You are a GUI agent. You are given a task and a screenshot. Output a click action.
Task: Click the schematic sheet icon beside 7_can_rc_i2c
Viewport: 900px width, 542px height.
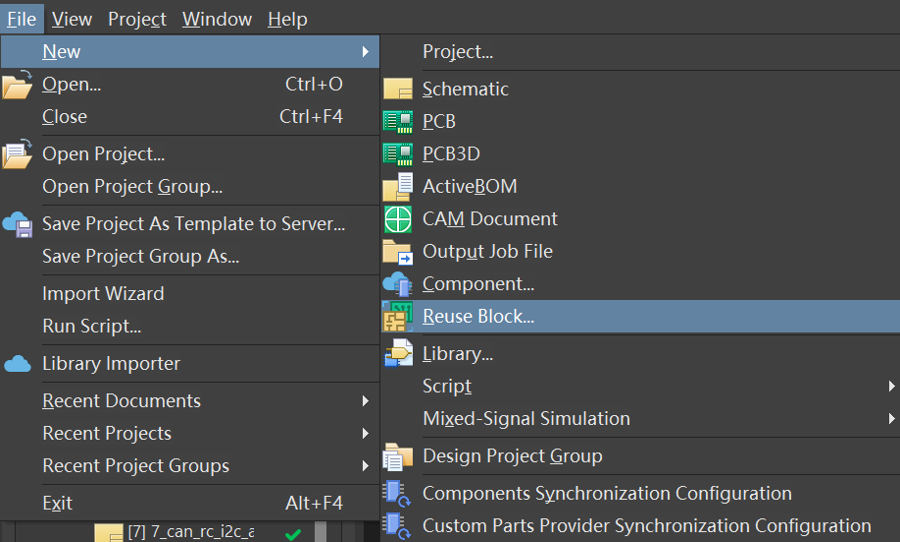(109, 532)
